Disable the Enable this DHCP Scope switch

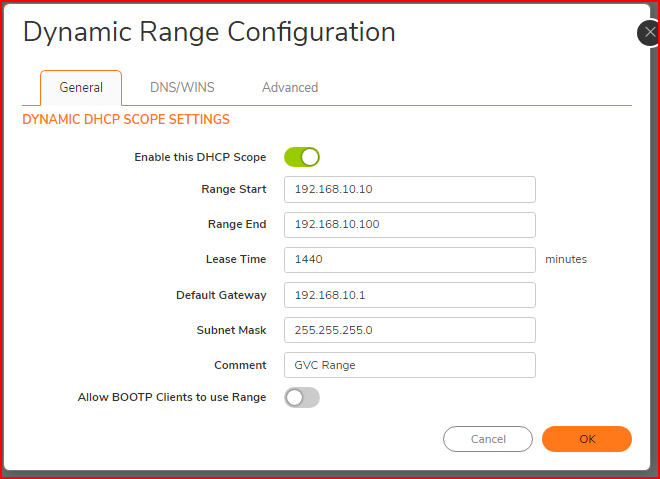click(x=302, y=157)
